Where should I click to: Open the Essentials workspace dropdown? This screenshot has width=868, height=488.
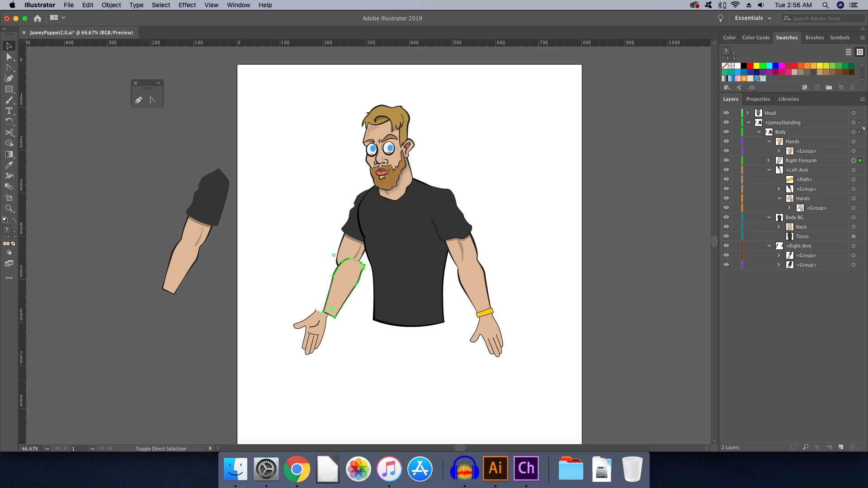coord(753,18)
